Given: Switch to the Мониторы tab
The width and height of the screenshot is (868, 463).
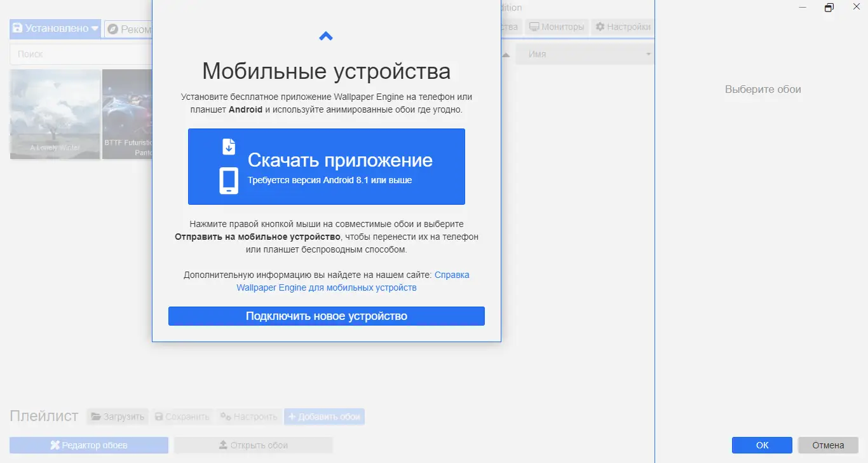Looking at the screenshot, I should tap(556, 27).
